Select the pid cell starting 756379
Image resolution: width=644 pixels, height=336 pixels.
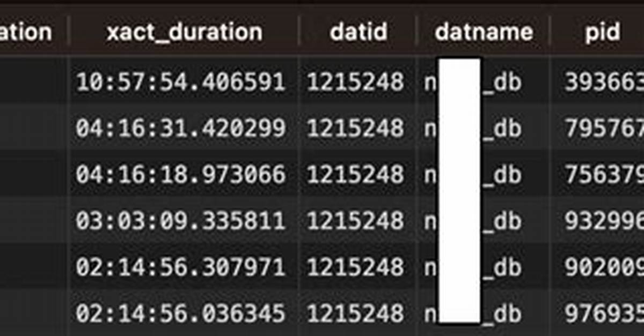(x=604, y=175)
